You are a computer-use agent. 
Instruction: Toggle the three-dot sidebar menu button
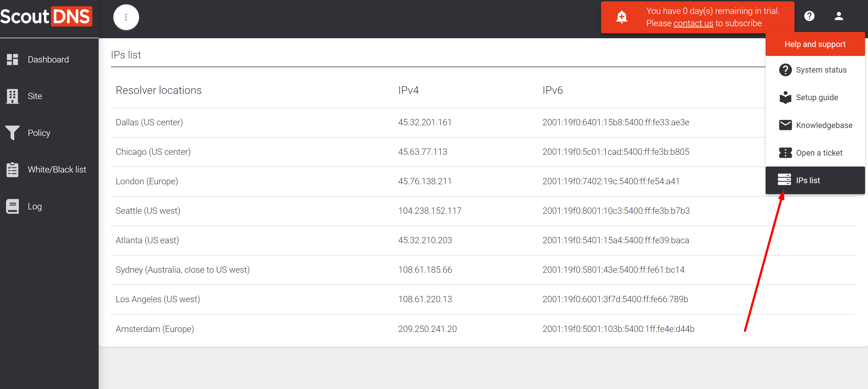tap(126, 17)
